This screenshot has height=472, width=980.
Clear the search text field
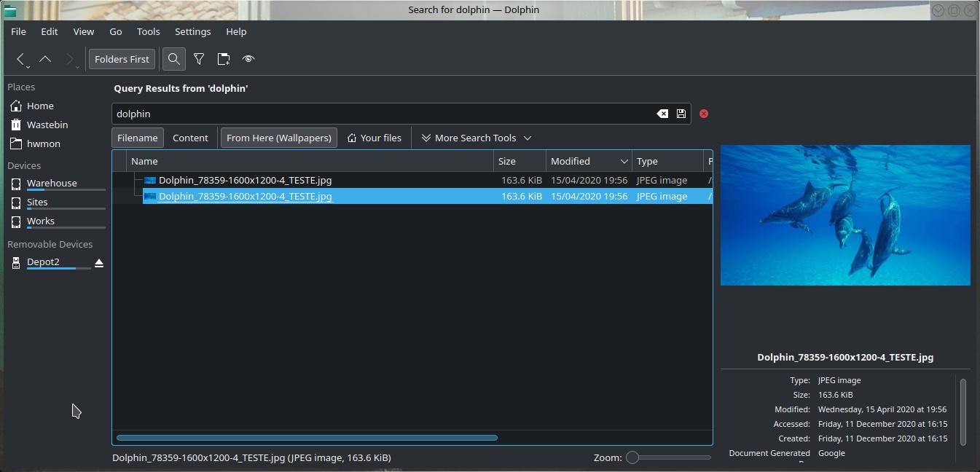(x=662, y=114)
